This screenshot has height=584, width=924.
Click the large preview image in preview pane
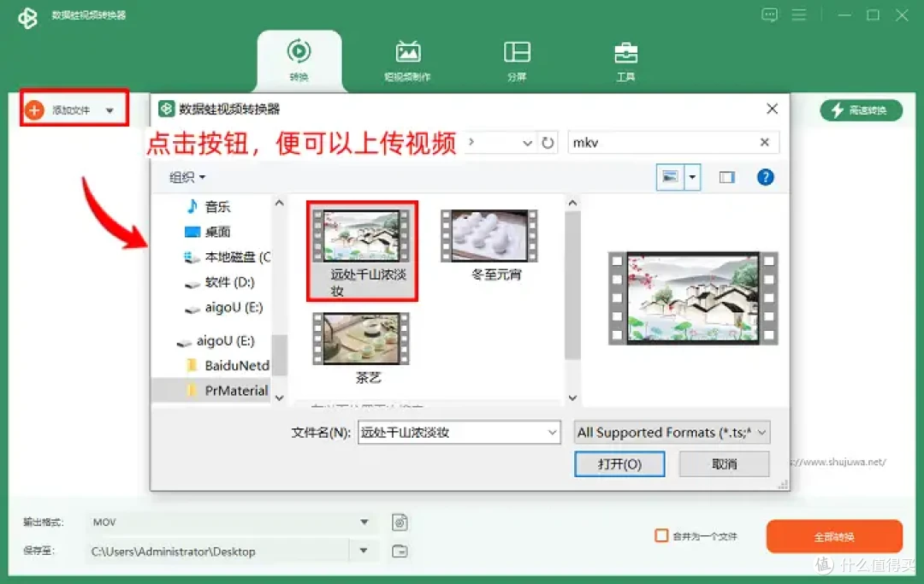pos(693,298)
